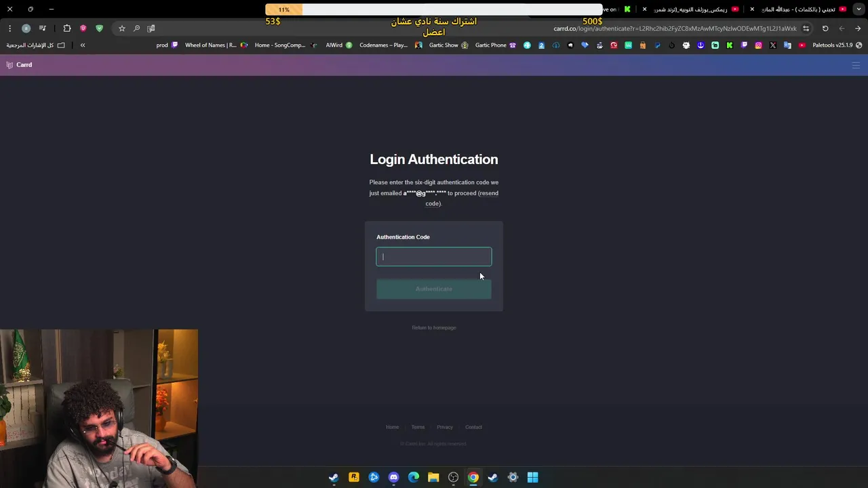Open the green Kick K bookmark icon

coord(730,45)
